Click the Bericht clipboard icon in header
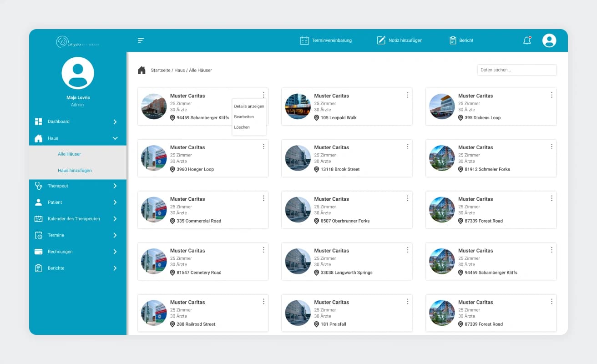The image size is (597, 364). click(453, 40)
